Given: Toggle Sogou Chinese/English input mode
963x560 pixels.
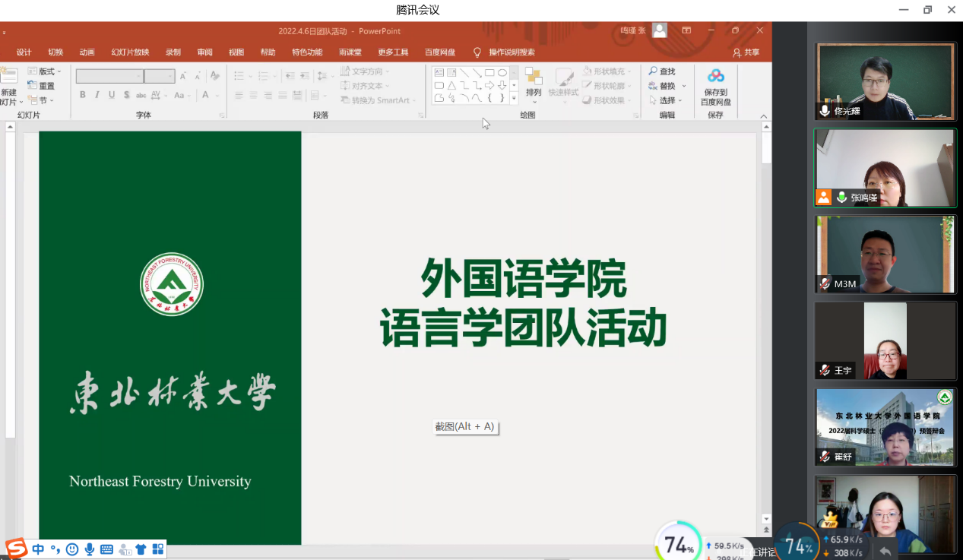Looking at the screenshot, I should (x=38, y=549).
